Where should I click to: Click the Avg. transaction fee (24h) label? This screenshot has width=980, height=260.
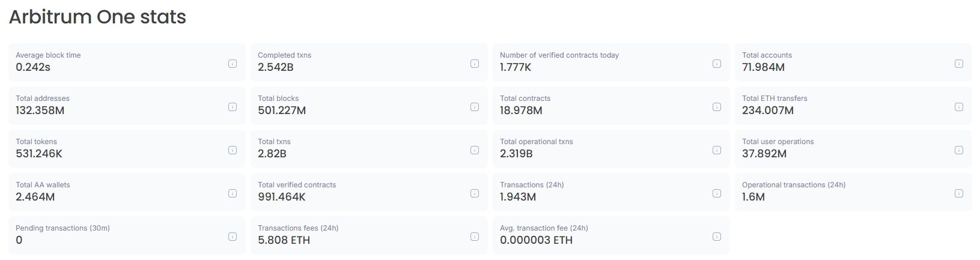point(544,228)
